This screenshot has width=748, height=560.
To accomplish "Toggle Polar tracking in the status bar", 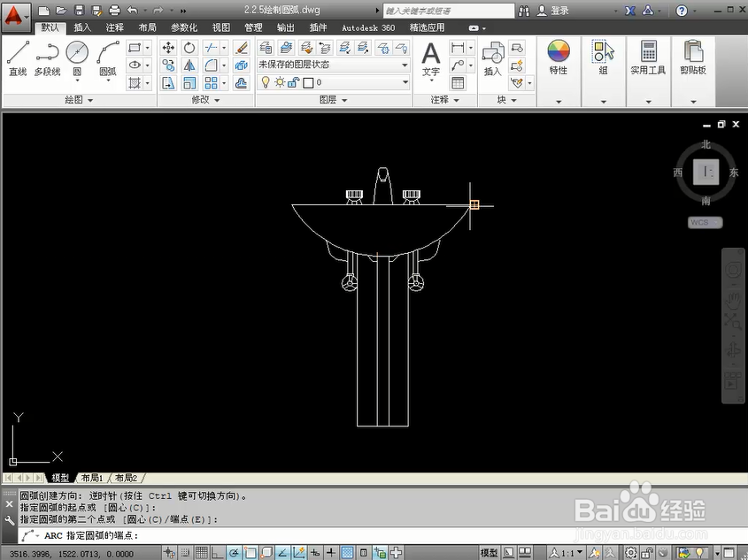I will coord(234,553).
